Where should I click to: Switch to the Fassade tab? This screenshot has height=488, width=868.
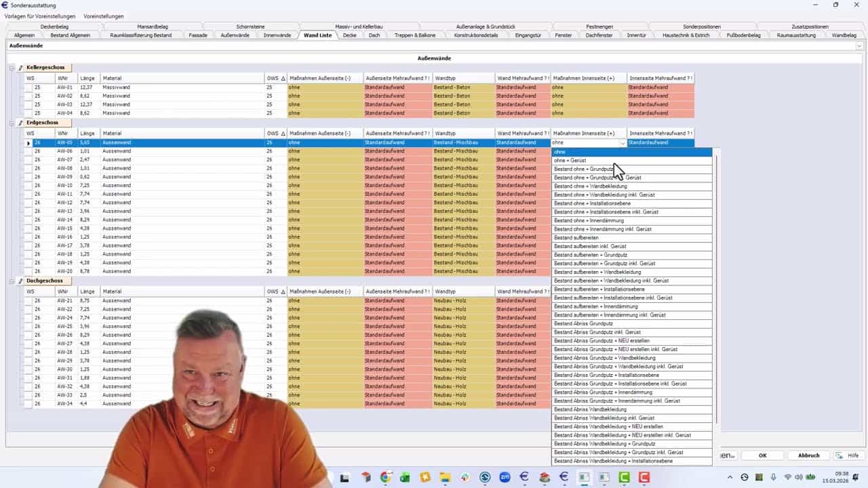(198, 35)
